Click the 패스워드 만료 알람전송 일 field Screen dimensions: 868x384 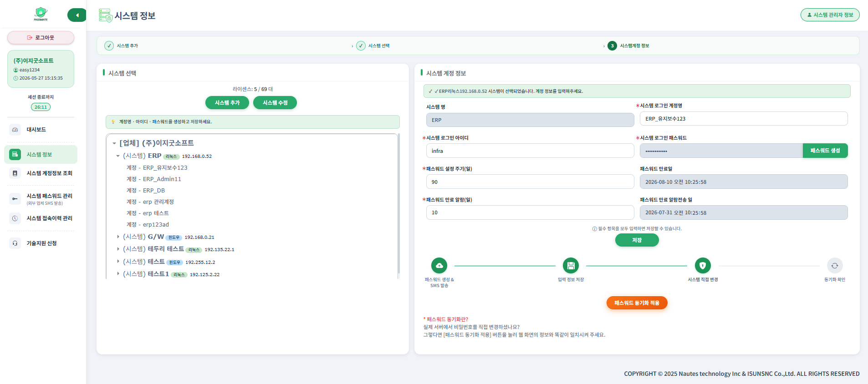click(x=744, y=212)
